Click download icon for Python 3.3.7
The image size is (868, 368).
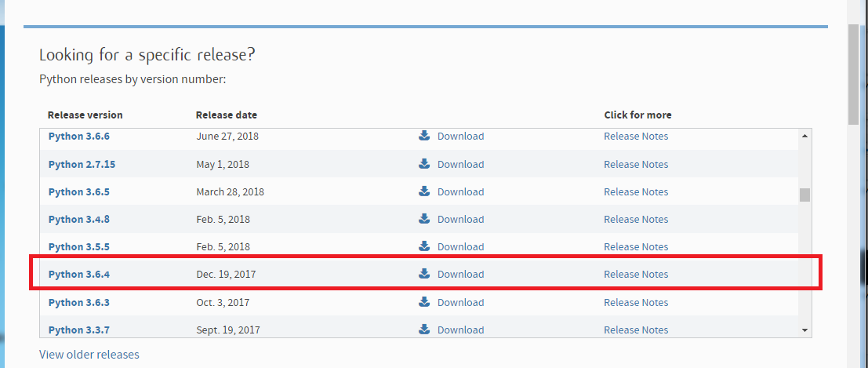click(x=424, y=330)
